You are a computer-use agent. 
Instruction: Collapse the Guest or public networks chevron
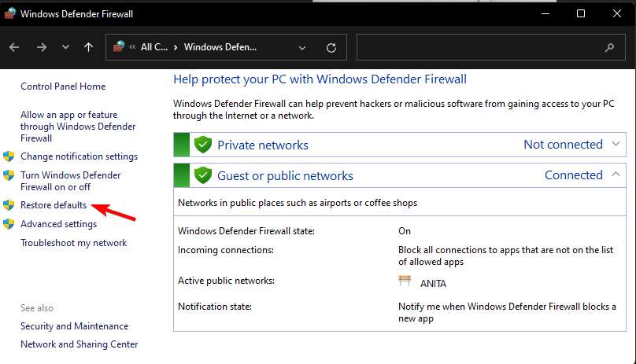click(x=616, y=175)
